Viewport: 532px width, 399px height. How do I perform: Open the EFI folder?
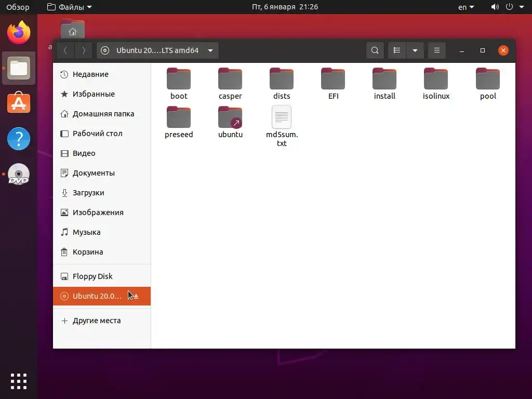[x=333, y=84]
